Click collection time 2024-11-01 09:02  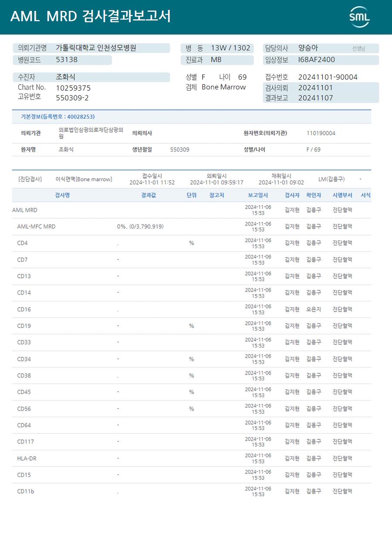click(x=281, y=183)
